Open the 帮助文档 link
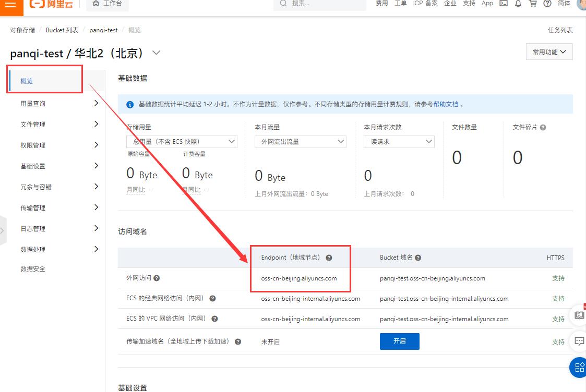The height and width of the screenshot is (392, 586). click(446, 104)
